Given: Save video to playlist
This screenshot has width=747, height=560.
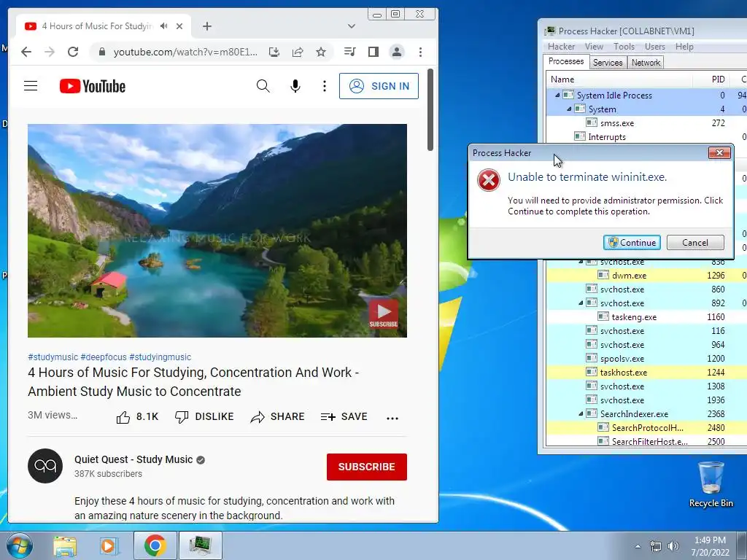Looking at the screenshot, I should pyautogui.click(x=344, y=416).
